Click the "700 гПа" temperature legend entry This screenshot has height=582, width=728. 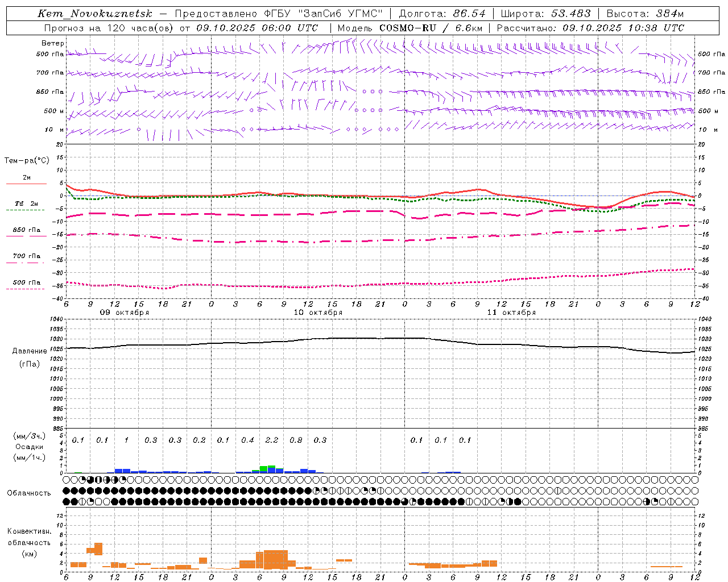[x=27, y=256]
